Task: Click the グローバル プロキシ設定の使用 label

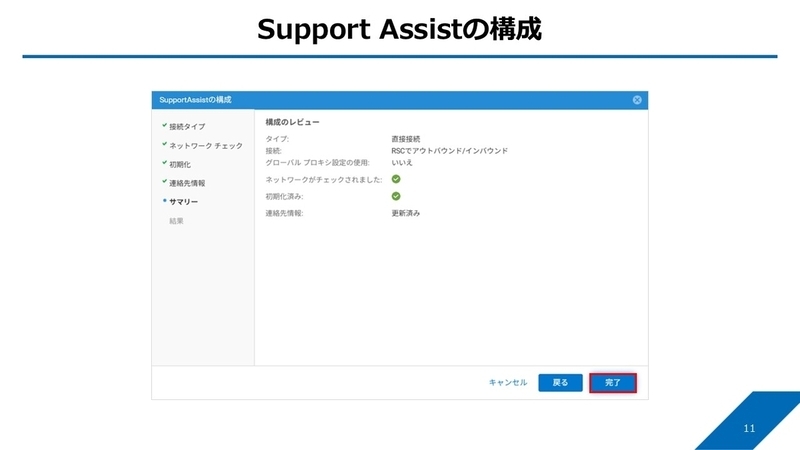Action: click(317, 163)
